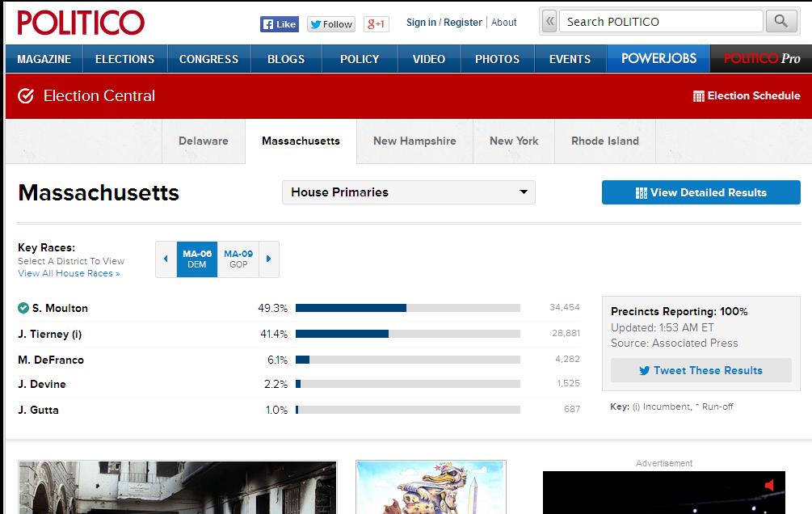This screenshot has height=514, width=812.
Task: Open the House Primaries dropdown
Action: [x=408, y=192]
